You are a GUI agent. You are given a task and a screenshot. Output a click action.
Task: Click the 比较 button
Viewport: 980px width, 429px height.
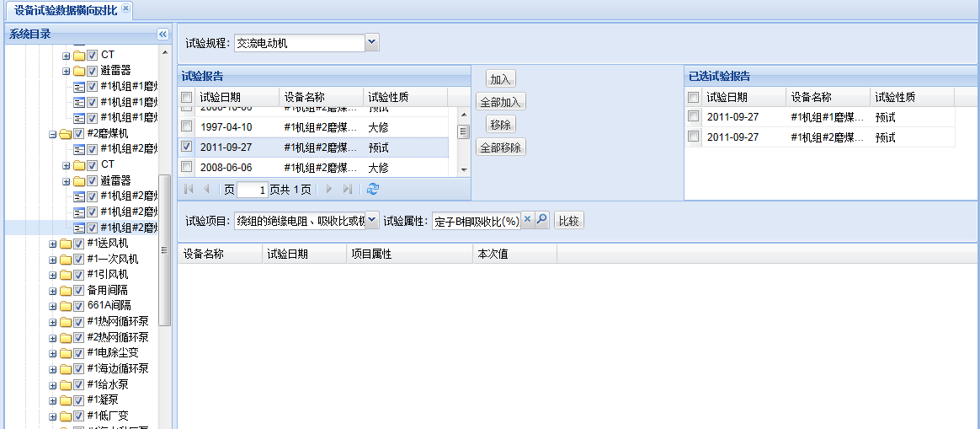click(x=569, y=221)
